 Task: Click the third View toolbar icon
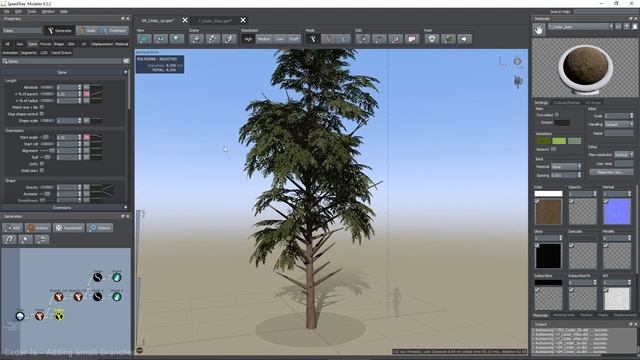coord(176,39)
